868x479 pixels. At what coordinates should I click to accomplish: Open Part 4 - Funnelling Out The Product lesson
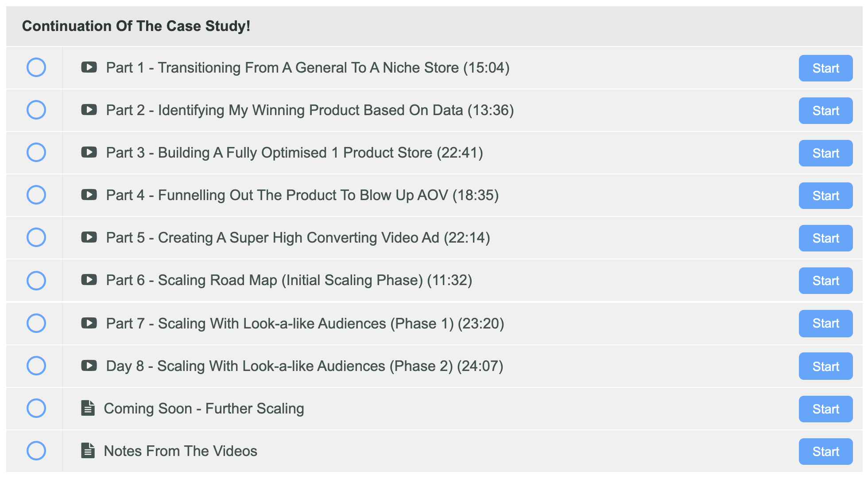pyautogui.click(x=302, y=195)
